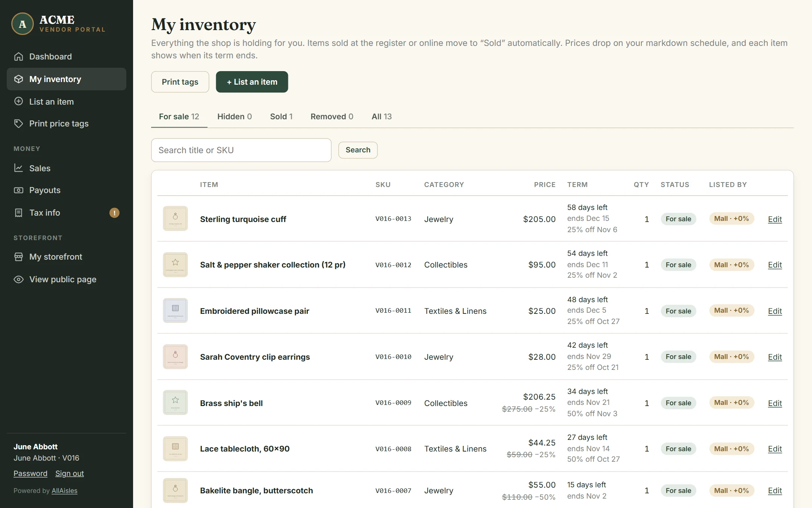Image resolution: width=812 pixels, height=508 pixels.
Task: Edit the Sterling turquoise cuff listing
Action: tap(775, 219)
